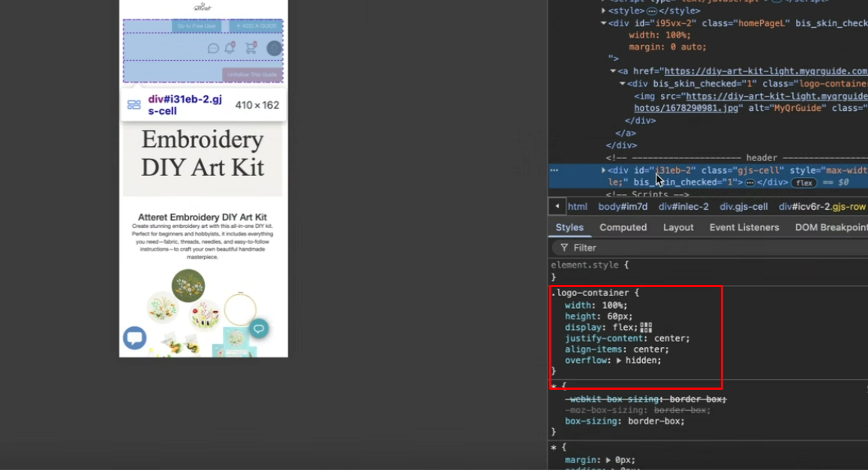Click the Embroidery DIY Art Kit heading
Image resolution: width=868 pixels, height=470 pixels.
[202, 153]
